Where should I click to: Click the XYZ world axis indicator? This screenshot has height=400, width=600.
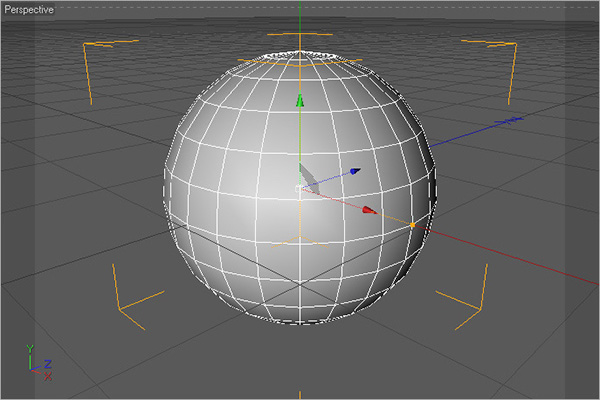point(39,362)
